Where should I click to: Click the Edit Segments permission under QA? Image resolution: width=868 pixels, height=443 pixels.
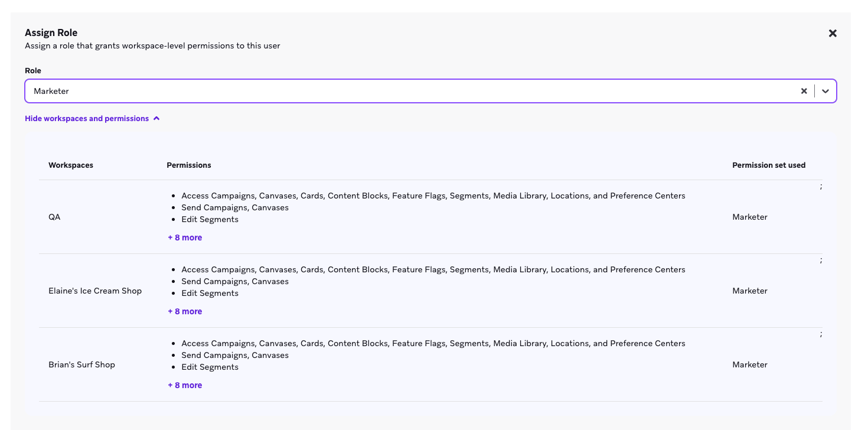pyautogui.click(x=210, y=219)
